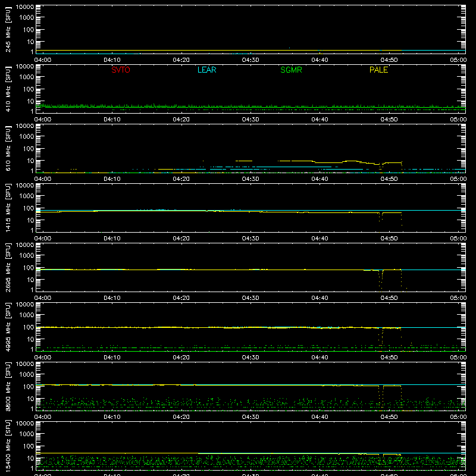Click the 10000 tick of 245 MHz panel

pyautogui.click(x=25, y=7)
